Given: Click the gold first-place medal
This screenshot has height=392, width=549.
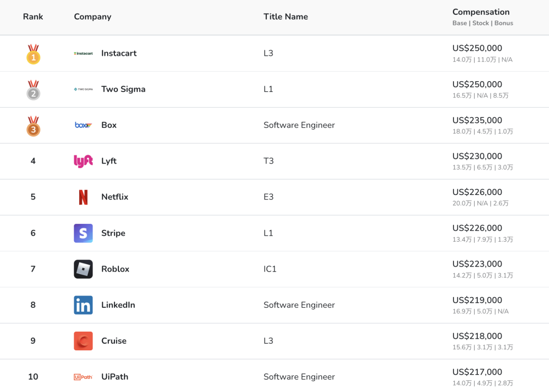Looking at the screenshot, I should (x=34, y=54).
